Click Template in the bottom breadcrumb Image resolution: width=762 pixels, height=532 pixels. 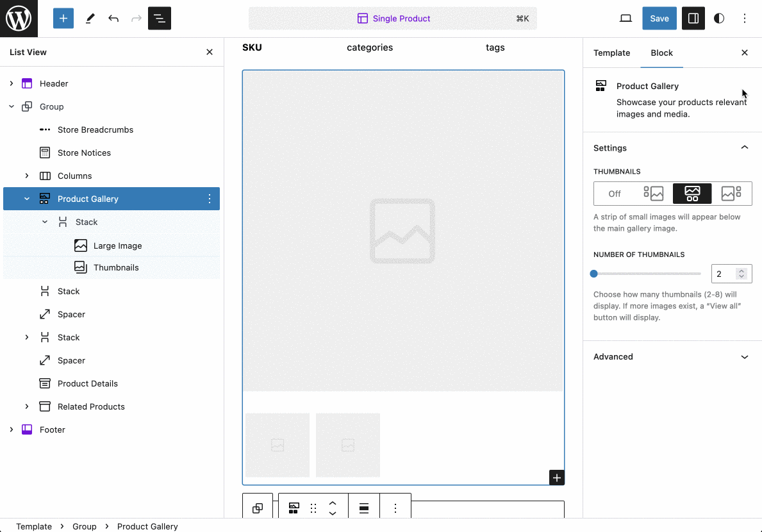[x=34, y=526]
